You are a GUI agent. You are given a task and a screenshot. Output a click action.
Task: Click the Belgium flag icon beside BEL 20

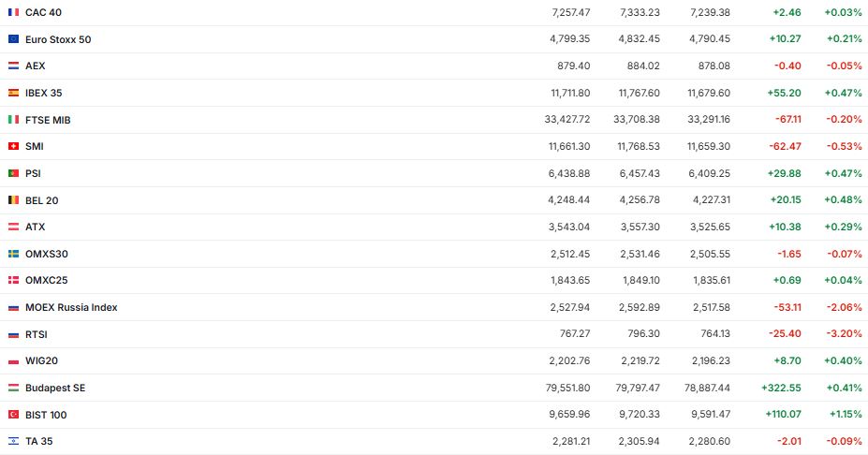click(13, 200)
